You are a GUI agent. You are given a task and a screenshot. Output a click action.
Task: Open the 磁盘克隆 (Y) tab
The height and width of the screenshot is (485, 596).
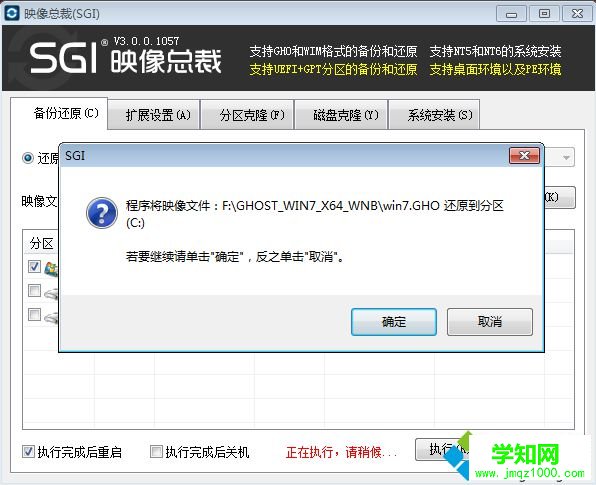click(x=341, y=115)
